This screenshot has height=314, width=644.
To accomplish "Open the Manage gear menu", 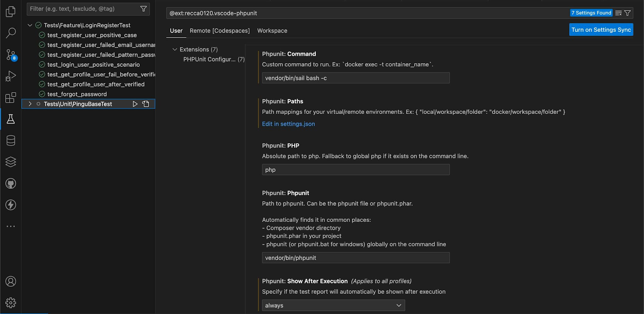I will [x=11, y=302].
